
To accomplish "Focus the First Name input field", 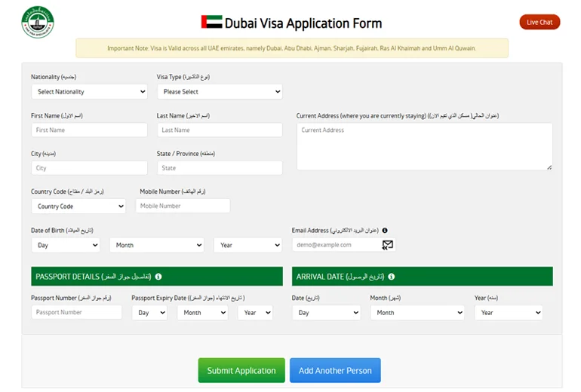I will pos(89,130).
